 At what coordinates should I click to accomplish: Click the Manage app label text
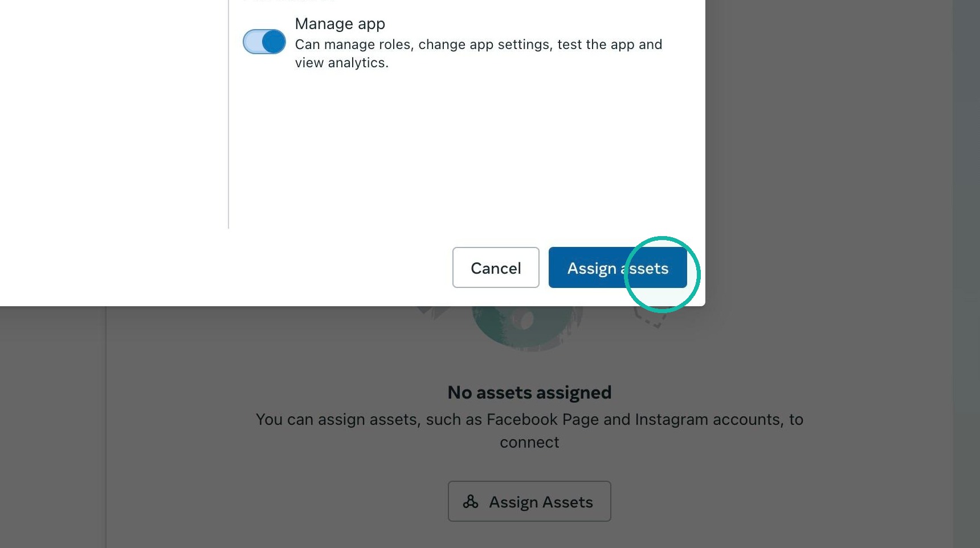(340, 24)
